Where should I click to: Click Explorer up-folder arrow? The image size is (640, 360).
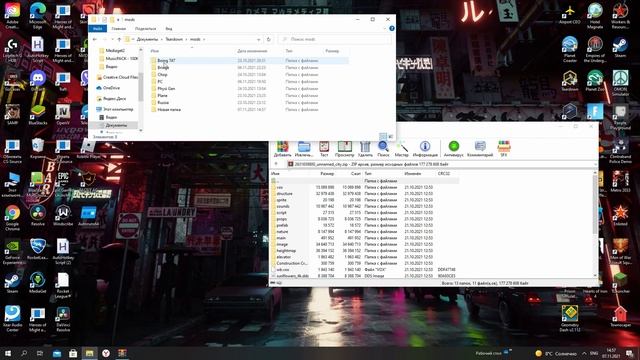click(119, 39)
